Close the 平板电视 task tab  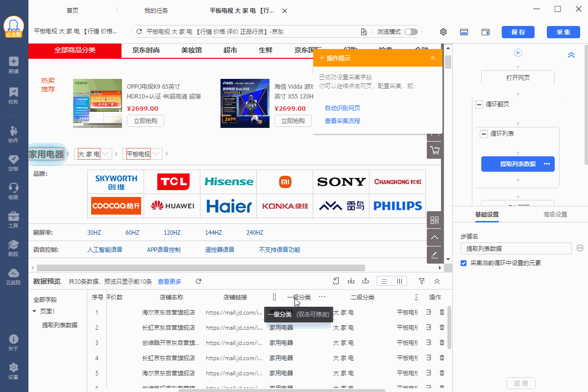click(285, 11)
